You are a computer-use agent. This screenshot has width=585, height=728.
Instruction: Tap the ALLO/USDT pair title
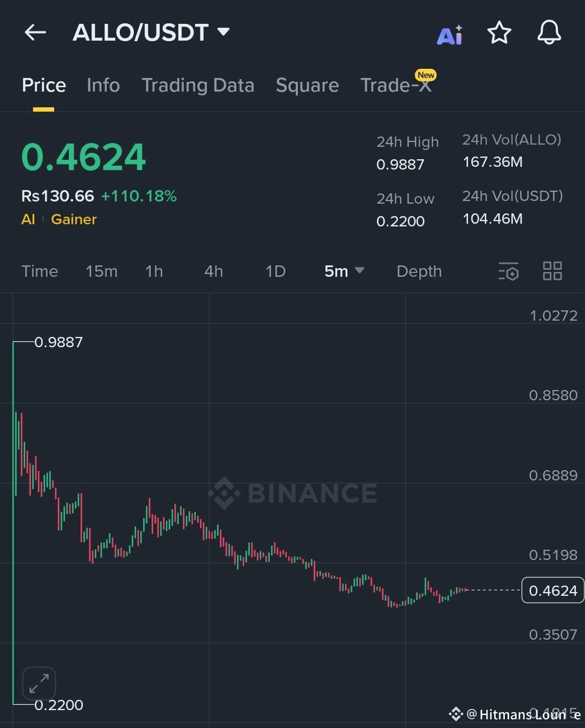point(140,32)
